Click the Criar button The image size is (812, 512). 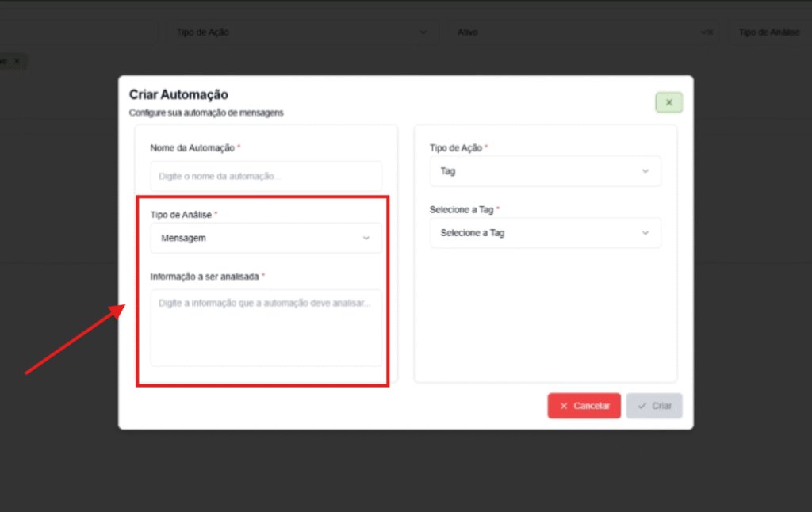(x=654, y=406)
